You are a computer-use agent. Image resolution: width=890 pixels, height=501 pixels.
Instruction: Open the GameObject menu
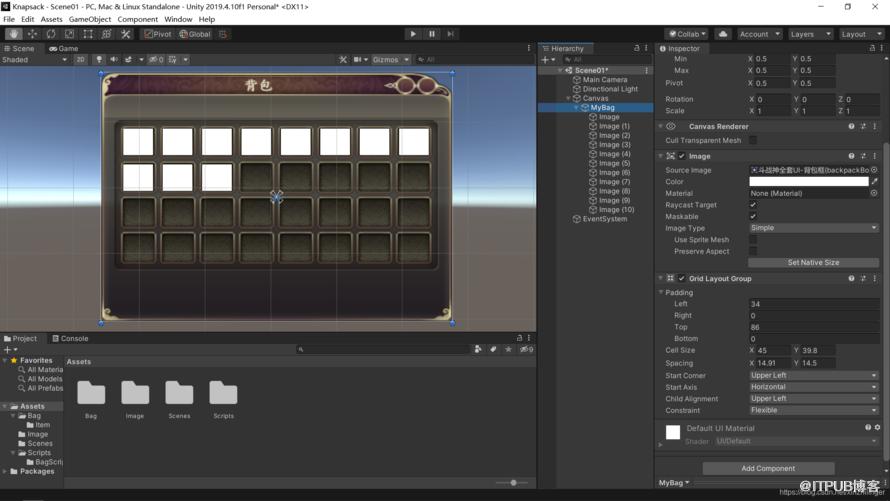click(x=90, y=19)
